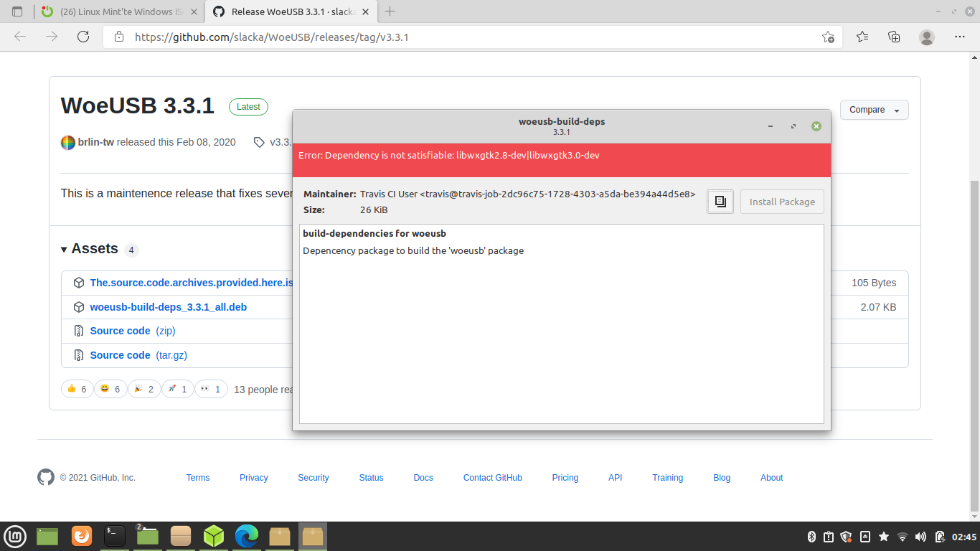Open the Favorites list

click(862, 37)
